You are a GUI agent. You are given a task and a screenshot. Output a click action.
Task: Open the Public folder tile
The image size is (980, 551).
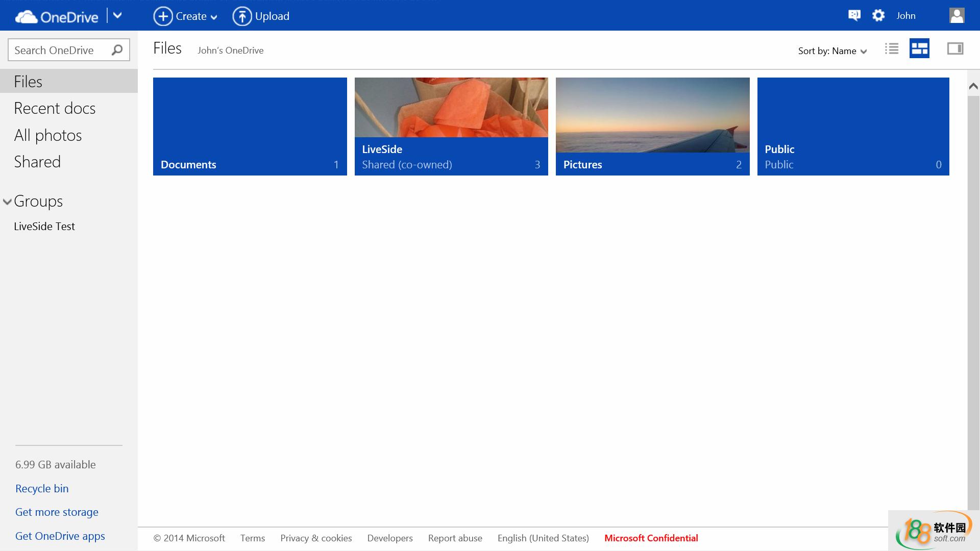click(x=853, y=127)
